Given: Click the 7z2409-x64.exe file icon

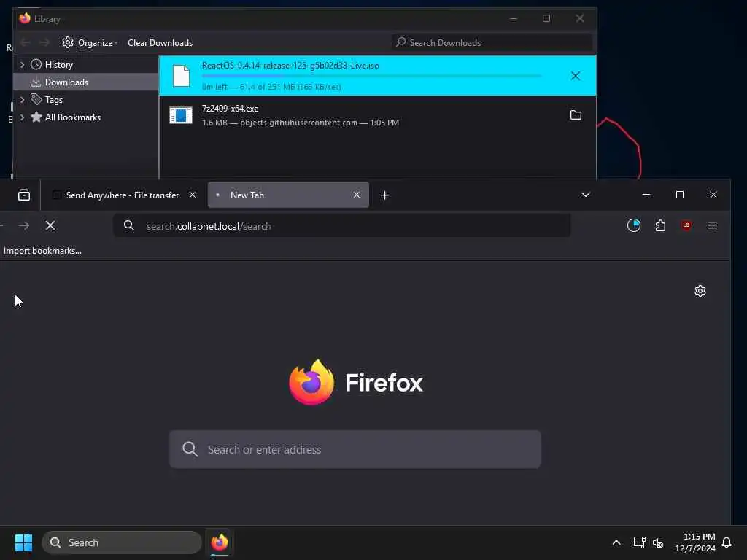Looking at the screenshot, I should coord(181,115).
